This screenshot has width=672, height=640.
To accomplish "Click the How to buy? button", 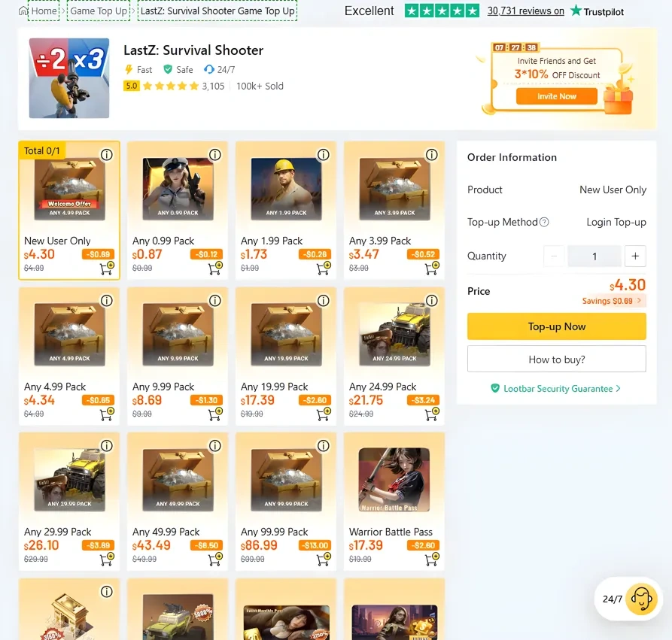I will click(556, 359).
